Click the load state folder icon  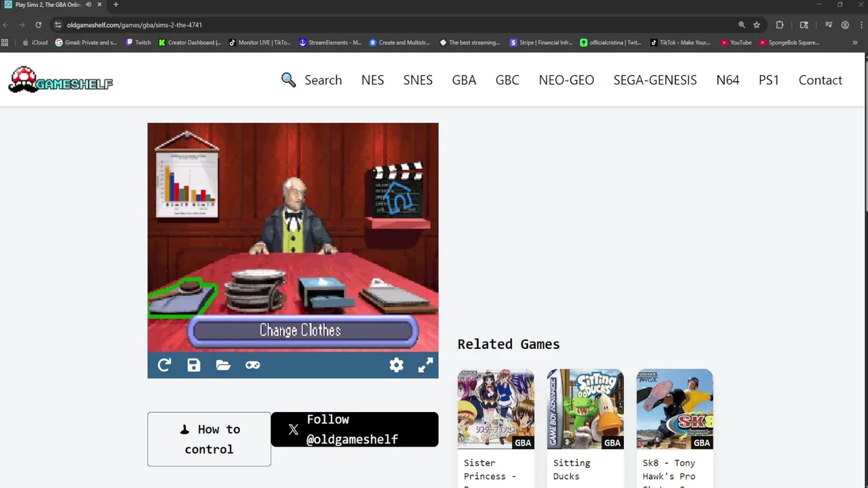pyautogui.click(x=223, y=365)
